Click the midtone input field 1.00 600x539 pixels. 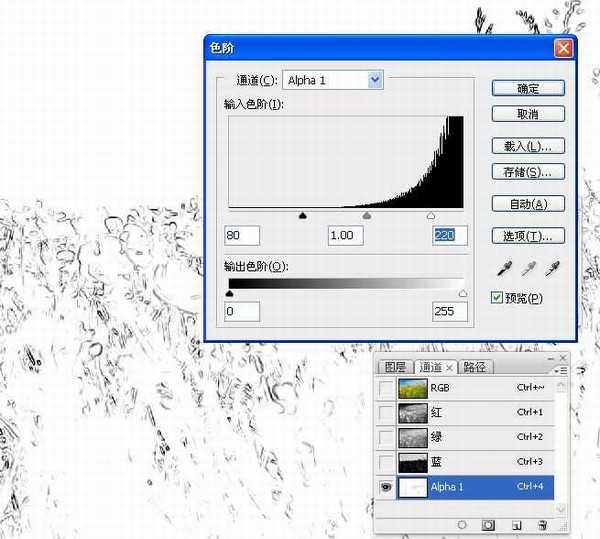tap(345, 235)
